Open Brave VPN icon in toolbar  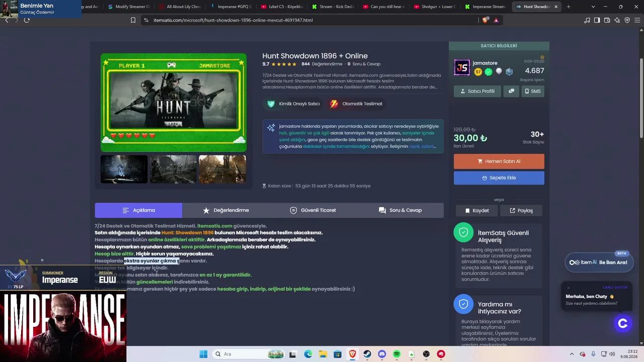[x=627, y=20]
